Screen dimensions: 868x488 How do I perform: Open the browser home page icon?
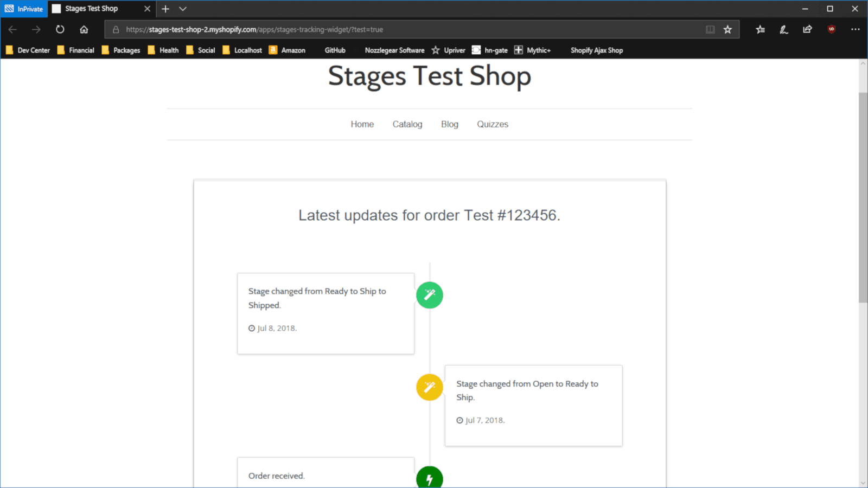pyautogui.click(x=84, y=29)
